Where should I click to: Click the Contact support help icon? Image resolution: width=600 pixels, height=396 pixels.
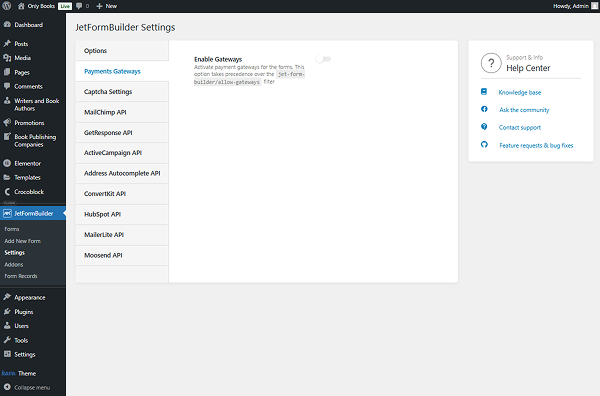[x=484, y=127]
